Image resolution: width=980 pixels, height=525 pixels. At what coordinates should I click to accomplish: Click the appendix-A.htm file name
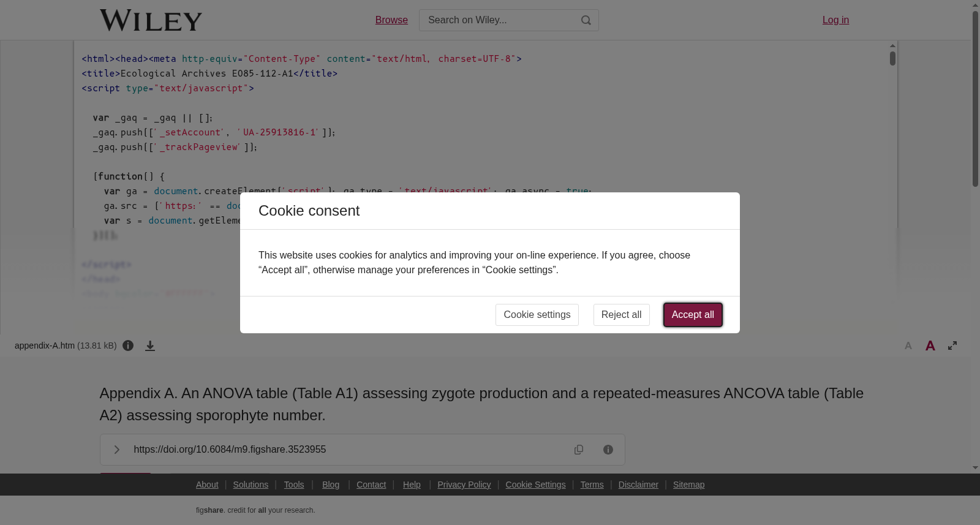[x=45, y=346]
